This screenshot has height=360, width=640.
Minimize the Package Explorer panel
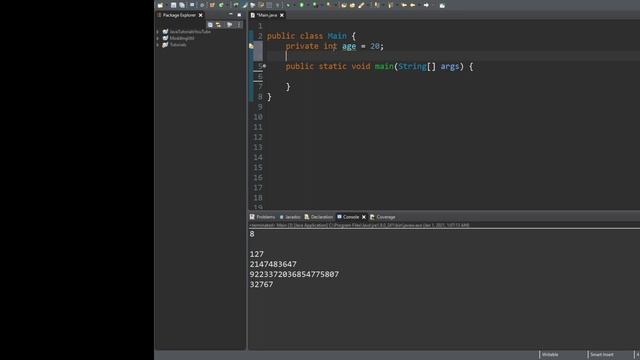(x=231, y=15)
